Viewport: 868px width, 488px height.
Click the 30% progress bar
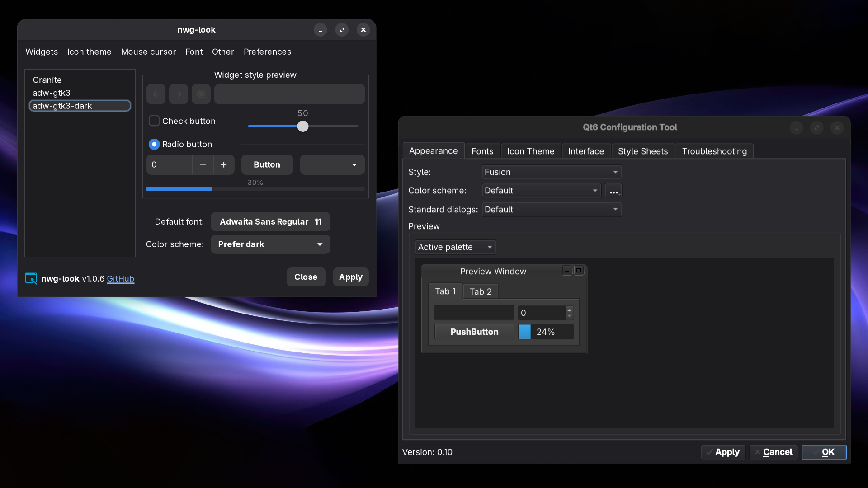point(255,189)
